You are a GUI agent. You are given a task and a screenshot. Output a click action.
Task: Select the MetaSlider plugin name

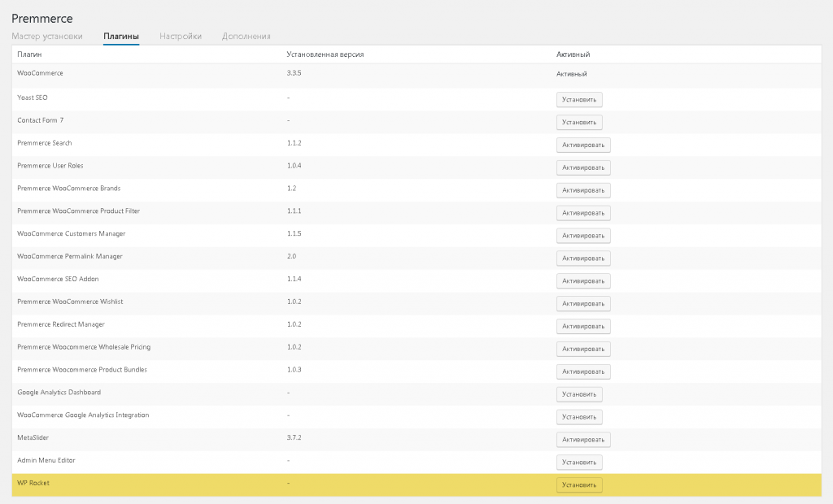point(33,437)
